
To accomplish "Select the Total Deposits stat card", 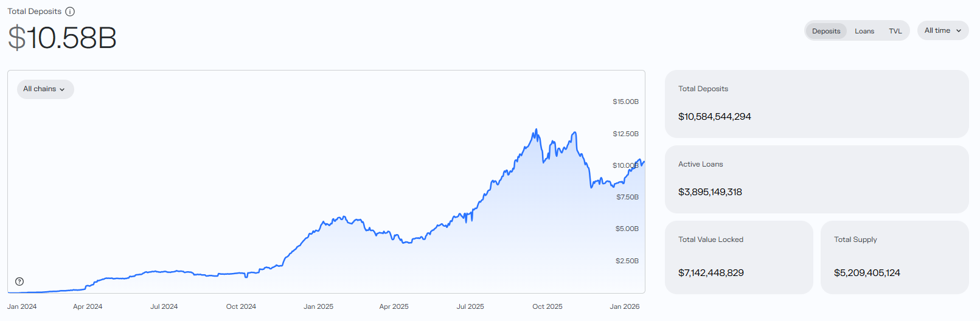I will point(816,103).
